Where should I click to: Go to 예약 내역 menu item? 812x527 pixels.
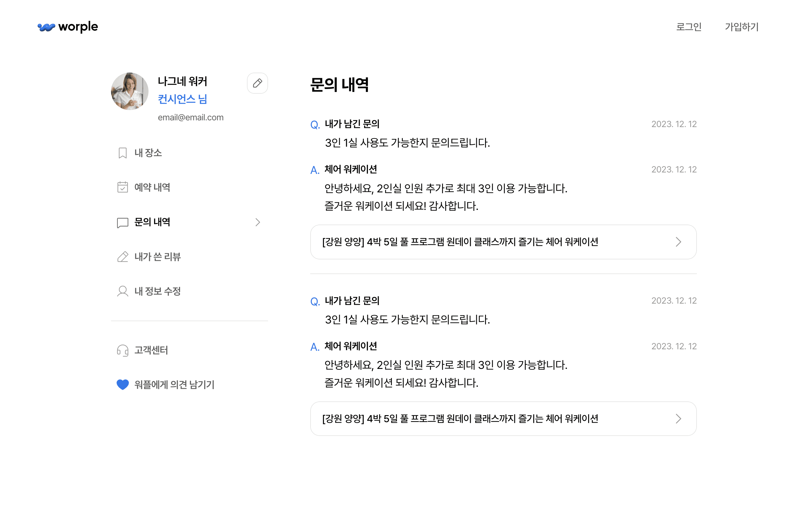pyautogui.click(x=152, y=187)
